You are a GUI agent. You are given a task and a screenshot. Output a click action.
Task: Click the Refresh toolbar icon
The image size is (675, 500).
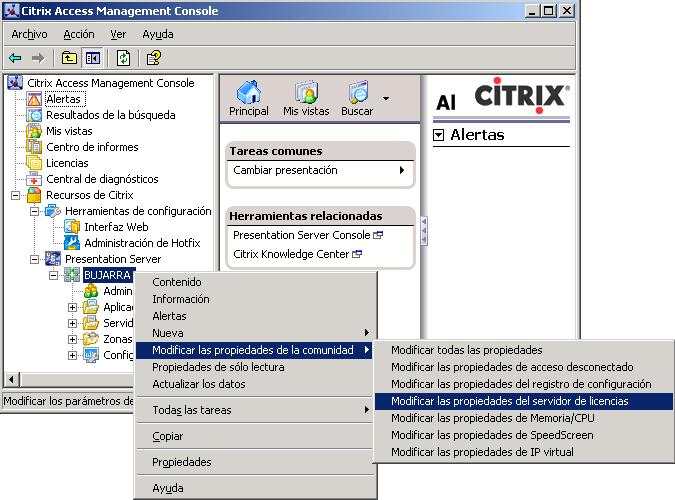pos(124,58)
